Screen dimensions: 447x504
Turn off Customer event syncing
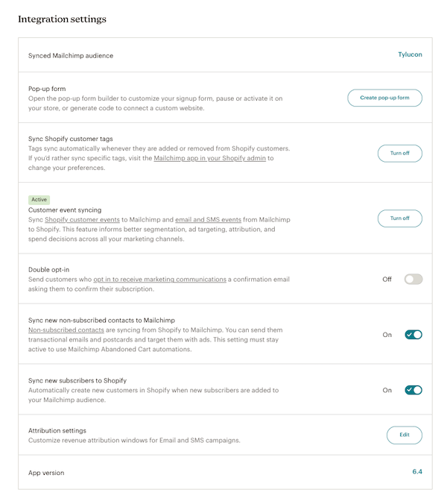pos(399,218)
